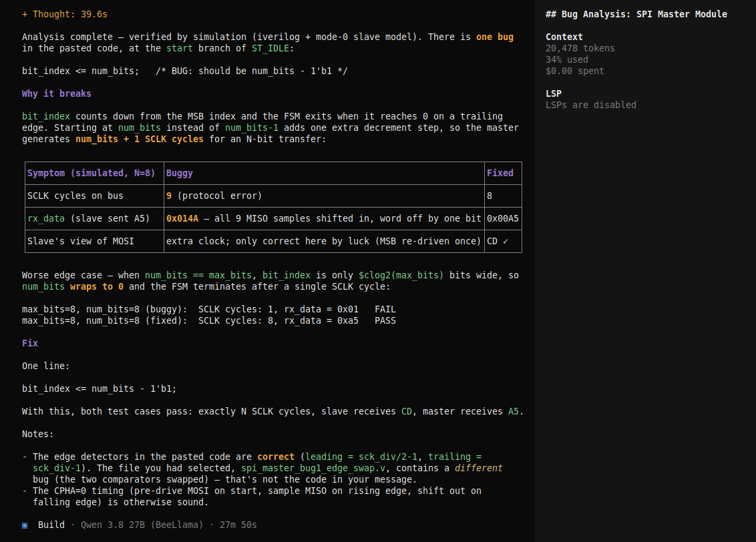
Task: Click the CD ✓ fixed cell
Action: [x=503, y=242]
